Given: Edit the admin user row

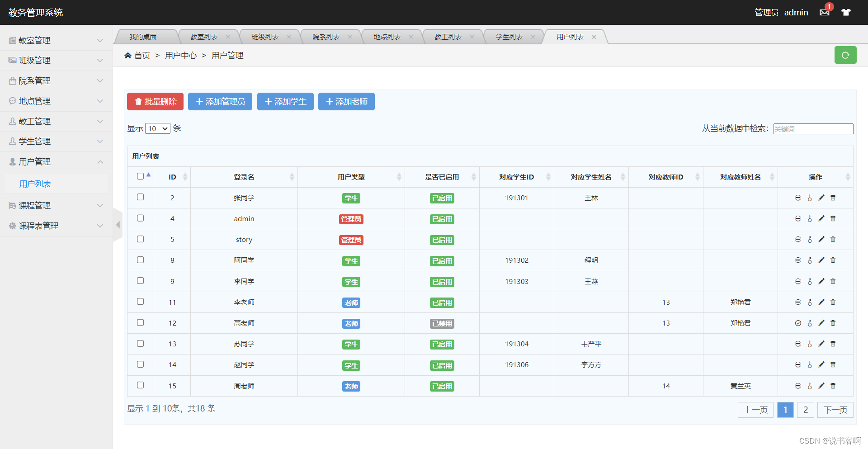Looking at the screenshot, I should (x=821, y=218).
